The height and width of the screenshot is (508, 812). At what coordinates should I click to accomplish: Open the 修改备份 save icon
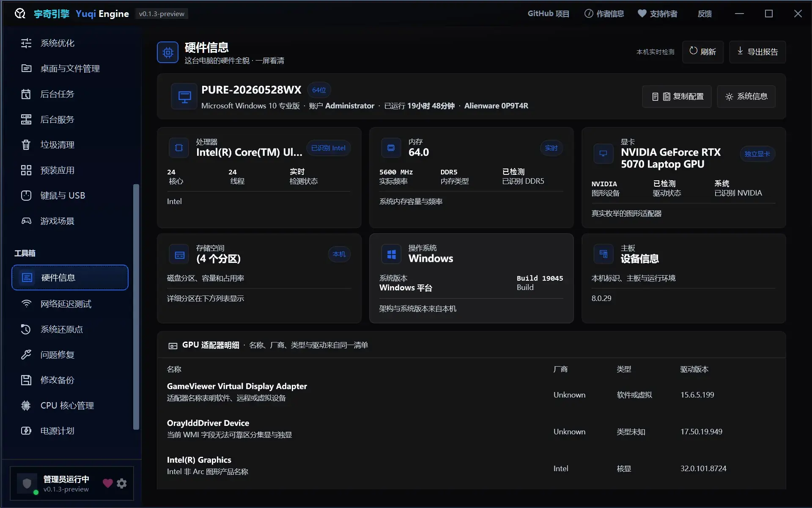point(26,380)
